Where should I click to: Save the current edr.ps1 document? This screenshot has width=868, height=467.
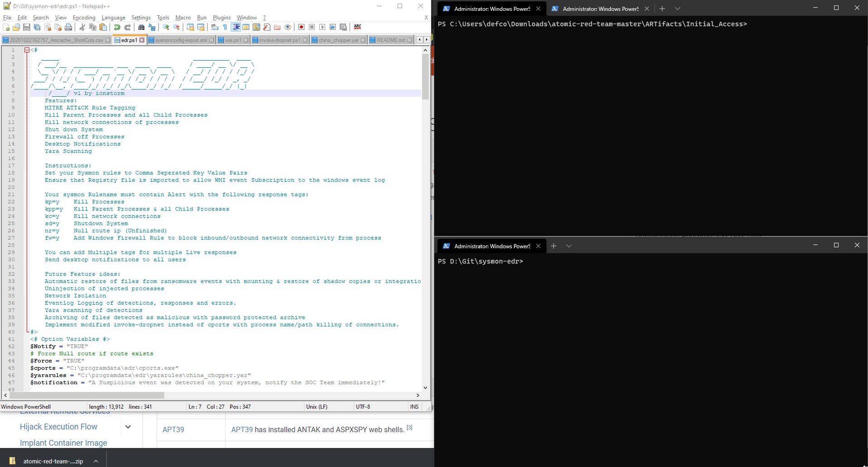pyautogui.click(x=27, y=27)
